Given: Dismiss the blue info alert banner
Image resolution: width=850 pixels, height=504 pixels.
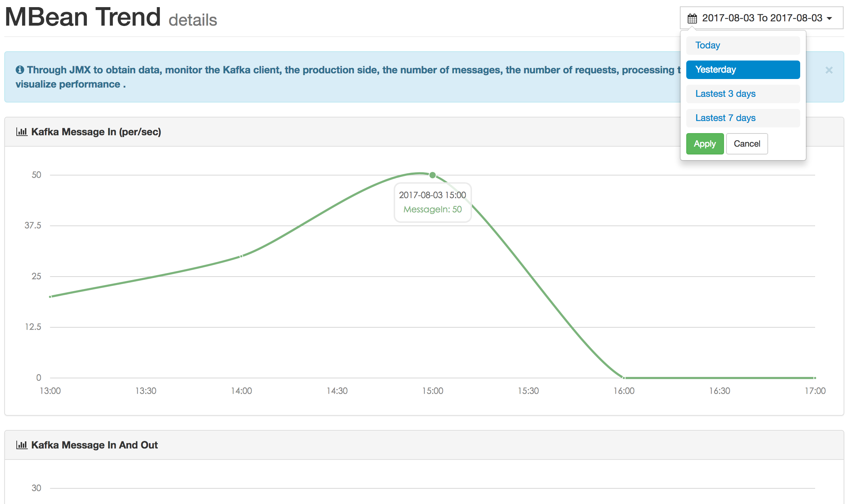Looking at the screenshot, I should pyautogui.click(x=829, y=70).
